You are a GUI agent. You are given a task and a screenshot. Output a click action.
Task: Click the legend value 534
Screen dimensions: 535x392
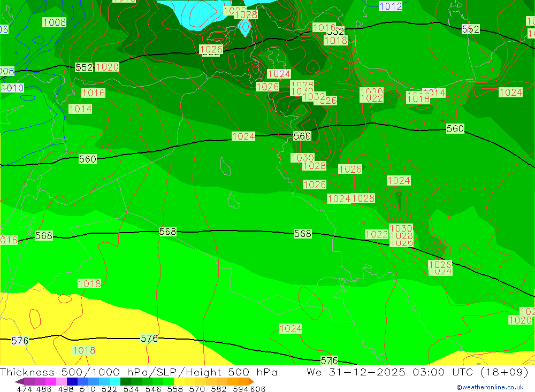(132, 389)
